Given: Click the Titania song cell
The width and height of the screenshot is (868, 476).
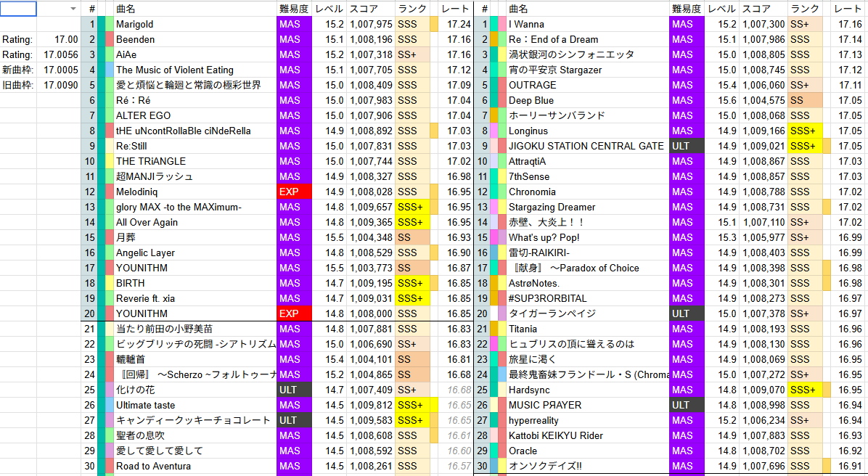Looking at the screenshot, I should click(588, 329).
